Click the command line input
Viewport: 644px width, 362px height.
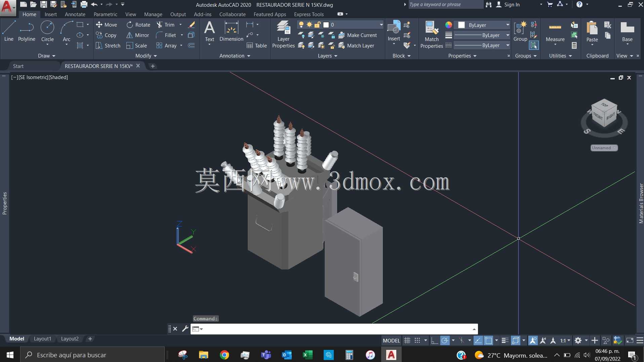tap(334, 329)
